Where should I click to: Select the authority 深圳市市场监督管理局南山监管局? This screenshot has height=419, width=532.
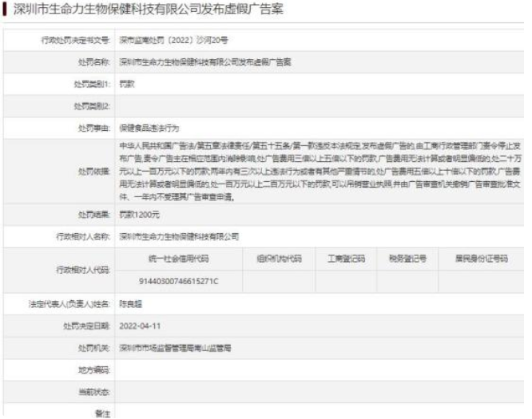click(175, 349)
